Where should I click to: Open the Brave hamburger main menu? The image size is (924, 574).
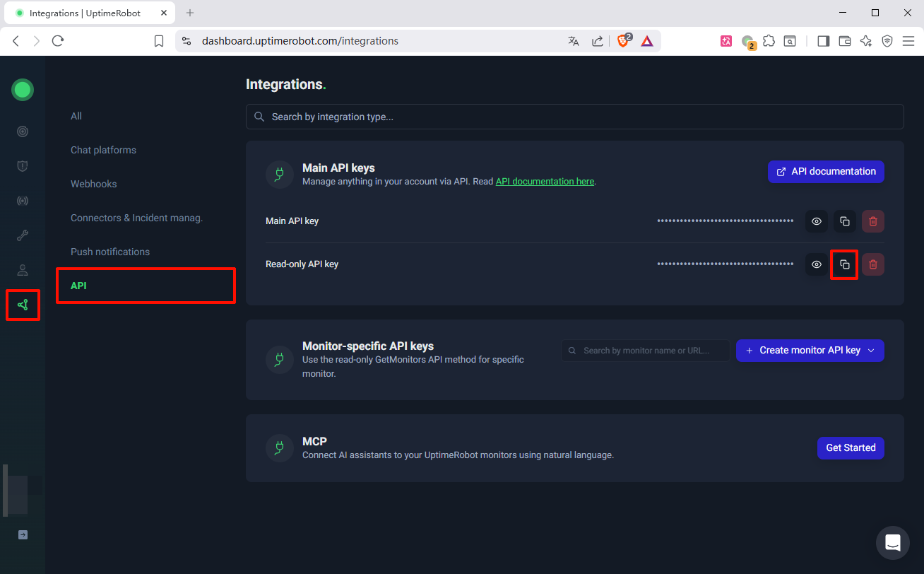[x=908, y=41]
